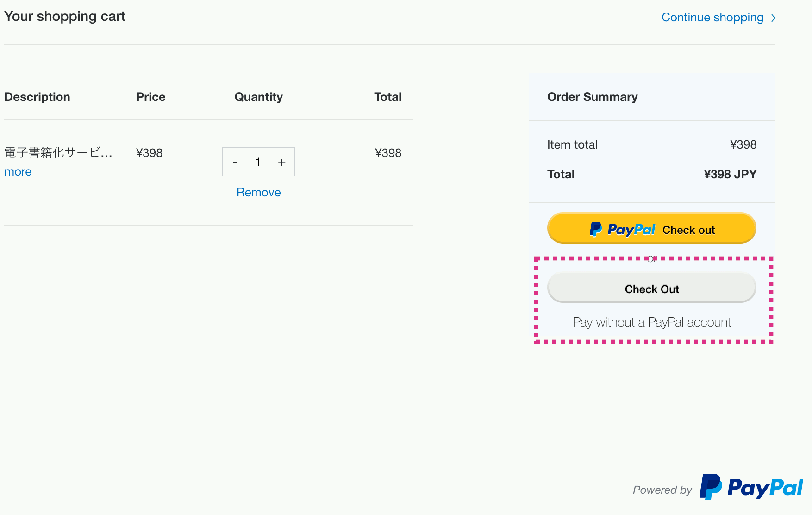This screenshot has height=515, width=812.
Task: Expand item description with the more link
Action: click(x=18, y=172)
